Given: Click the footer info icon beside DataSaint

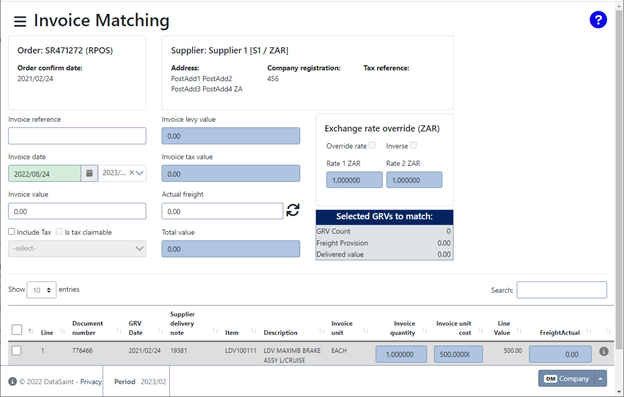Looking at the screenshot, I should [x=13, y=381].
